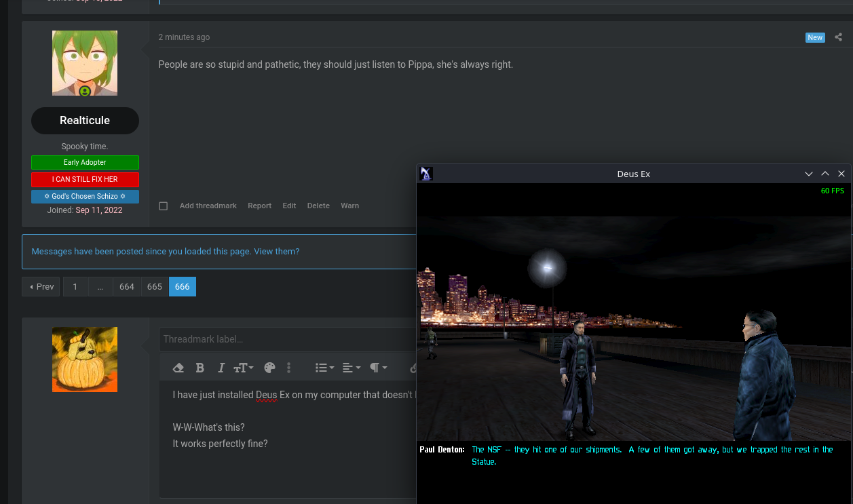Report Realticule's post

tap(259, 206)
